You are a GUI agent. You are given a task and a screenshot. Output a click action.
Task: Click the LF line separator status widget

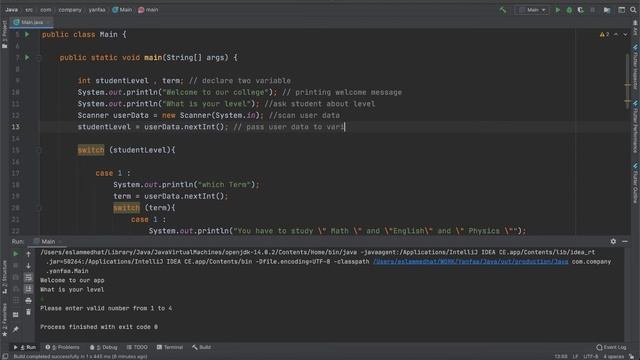[x=575, y=356]
